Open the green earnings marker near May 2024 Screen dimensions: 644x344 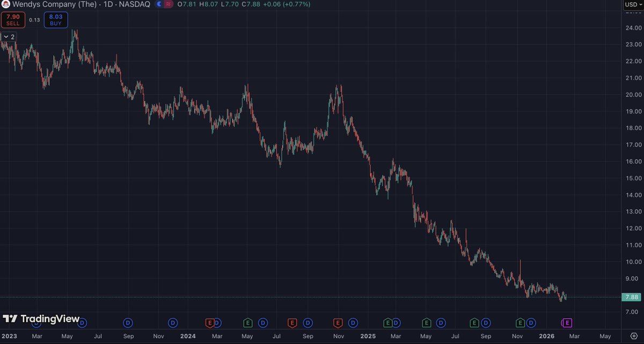click(x=248, y=323)
